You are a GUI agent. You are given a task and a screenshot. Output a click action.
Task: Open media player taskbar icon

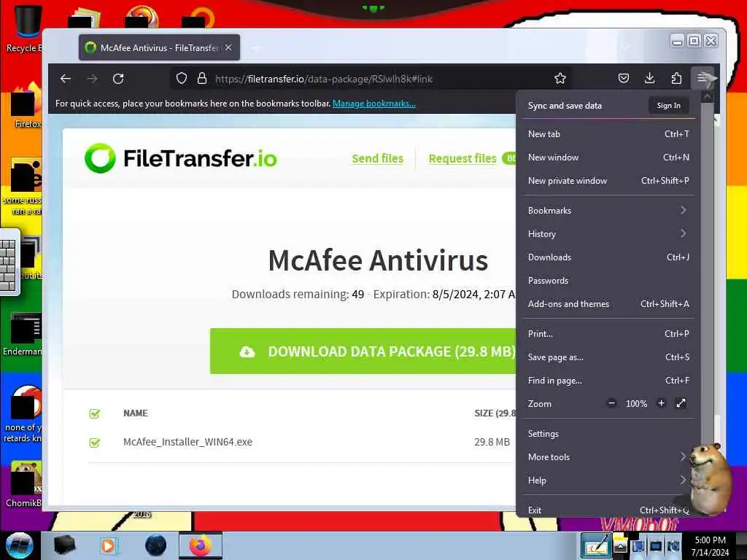pyautogui.click(x=108, y=545)
